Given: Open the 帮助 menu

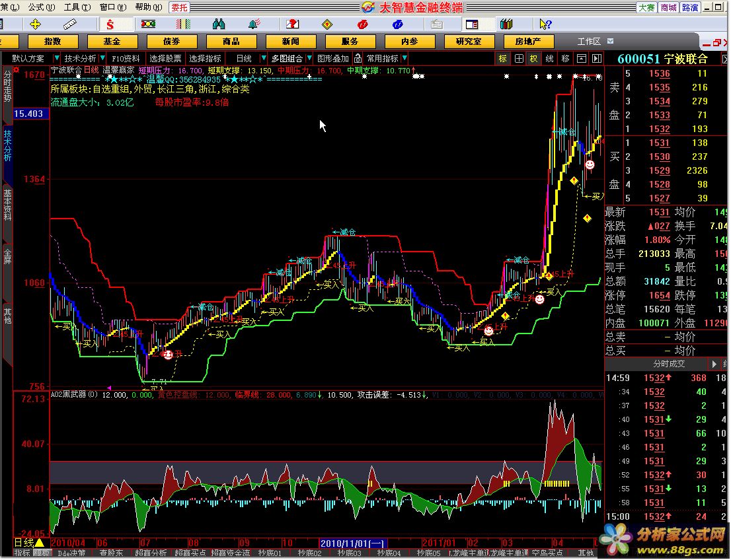Looking at the screenshot, I should click(x=149, y=7).
